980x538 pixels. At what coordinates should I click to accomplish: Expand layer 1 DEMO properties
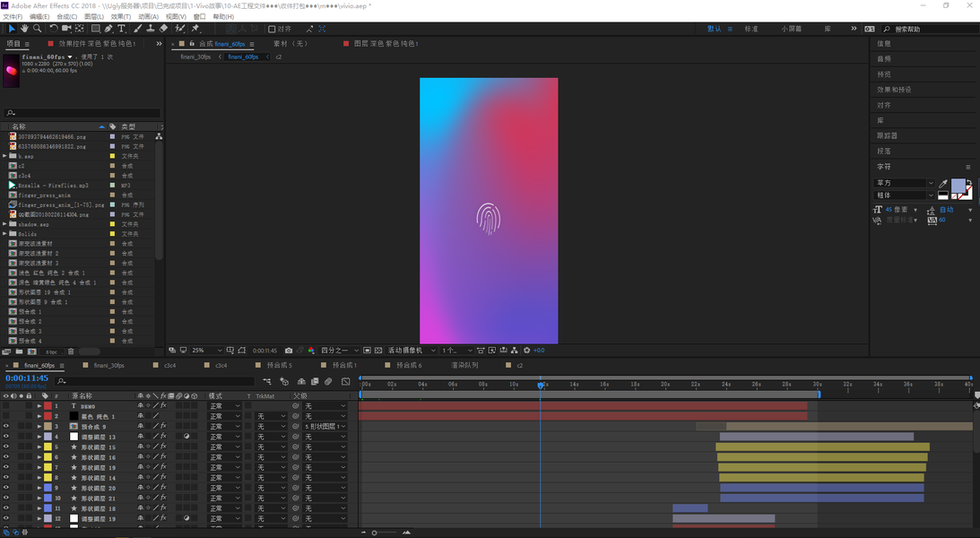39,406
